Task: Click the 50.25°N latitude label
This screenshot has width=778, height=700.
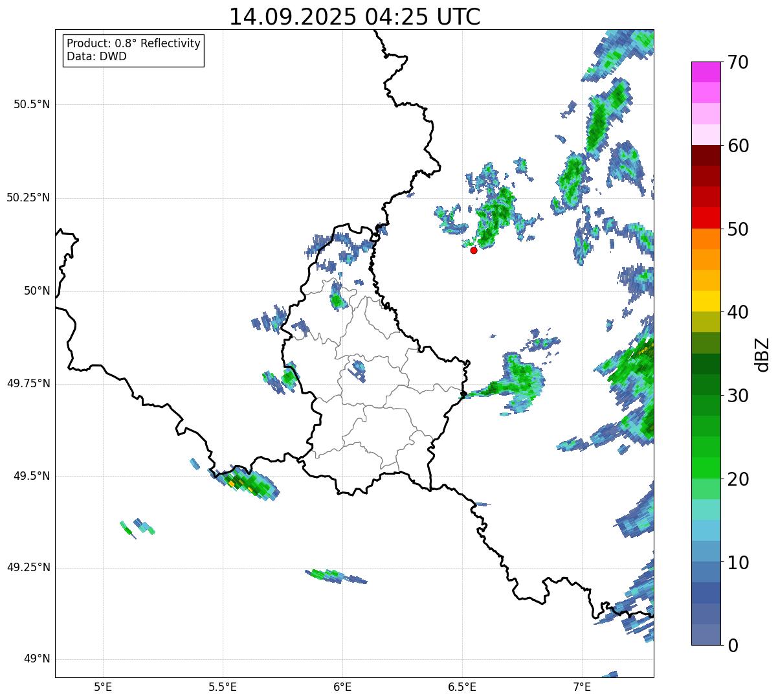Action: point(28,198)
